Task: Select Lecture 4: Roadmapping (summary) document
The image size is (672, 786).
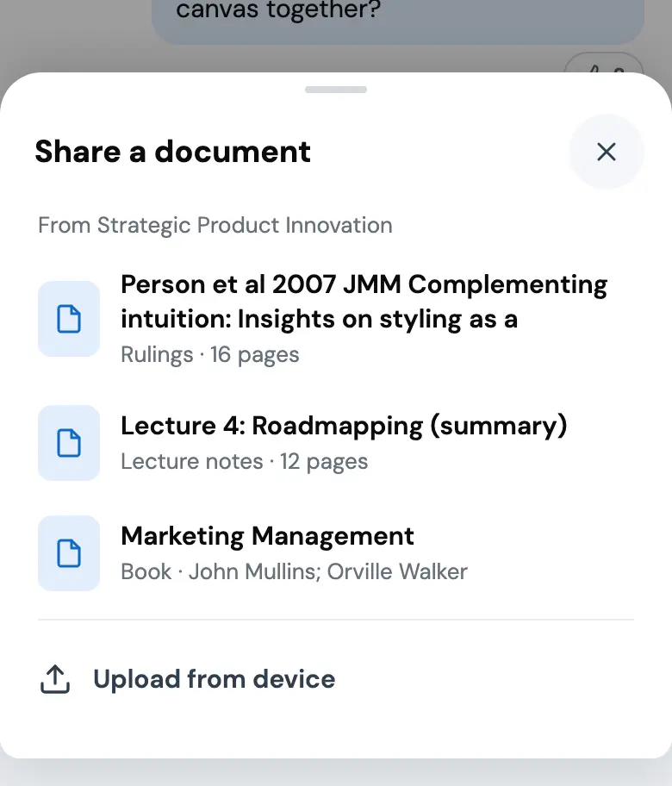Action: 336,443
